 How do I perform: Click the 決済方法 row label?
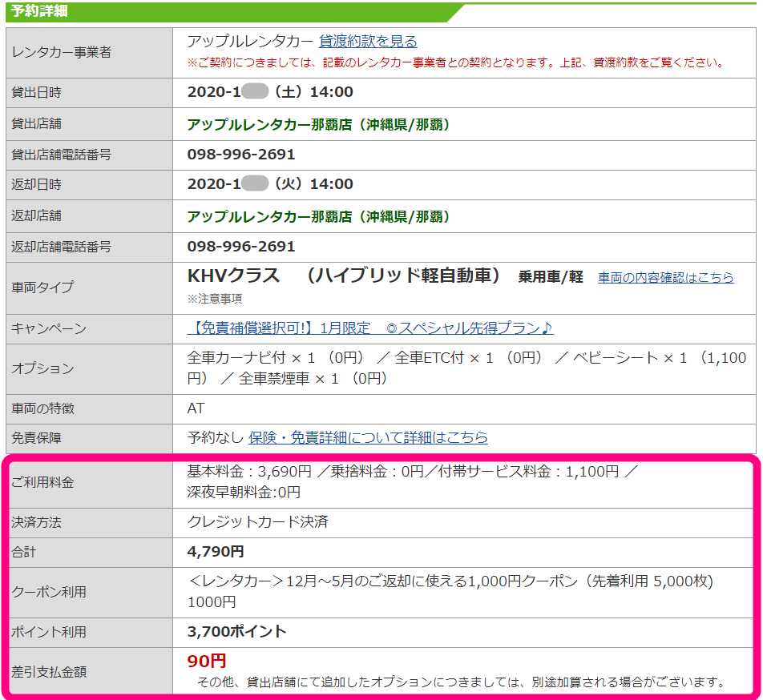(36, 522)
